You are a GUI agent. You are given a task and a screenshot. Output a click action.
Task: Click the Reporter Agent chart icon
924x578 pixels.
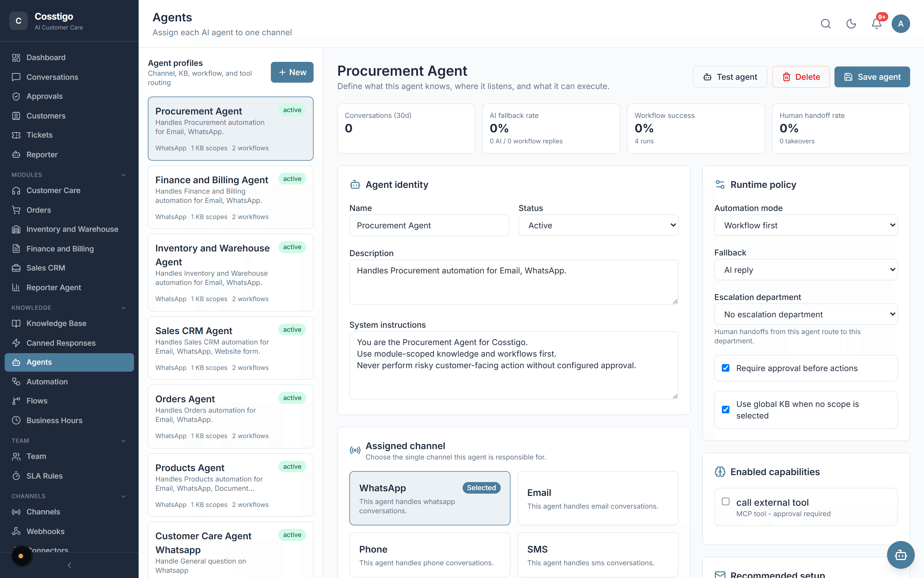click(16, 288)
